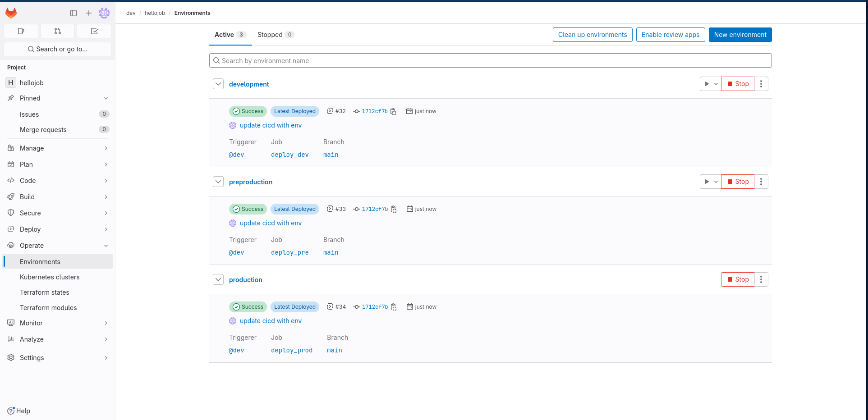The height and width of the screenshot is (420, 868).
Task: Stop the development environment
Action: (x=738, y=84)
